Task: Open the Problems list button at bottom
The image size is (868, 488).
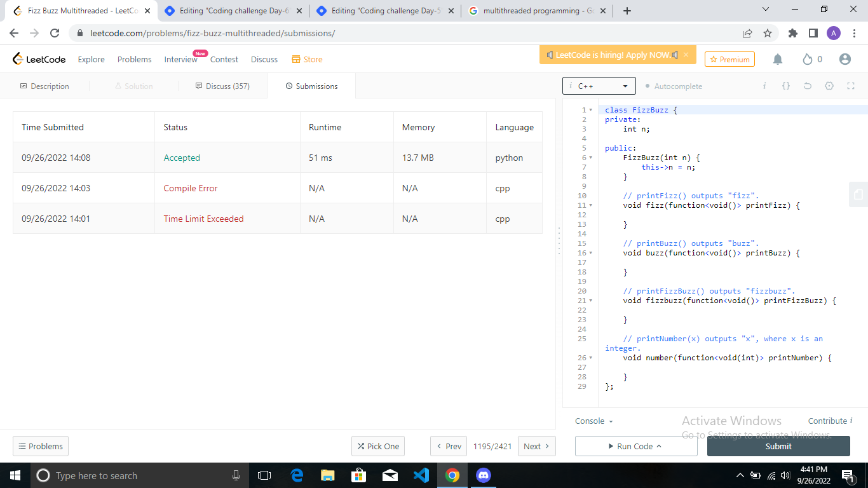Action: pyautogui.click(x=41, y=446)
